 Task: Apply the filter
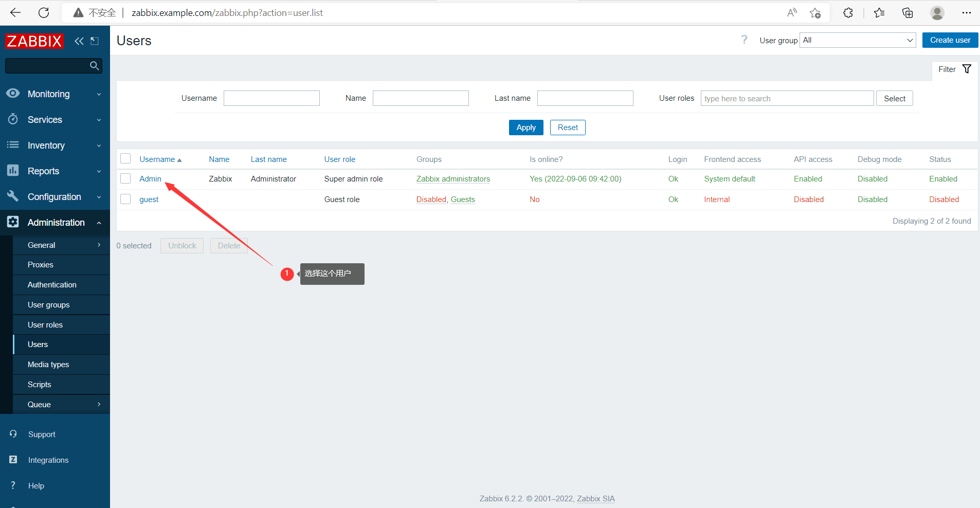(x=526, y=128)
